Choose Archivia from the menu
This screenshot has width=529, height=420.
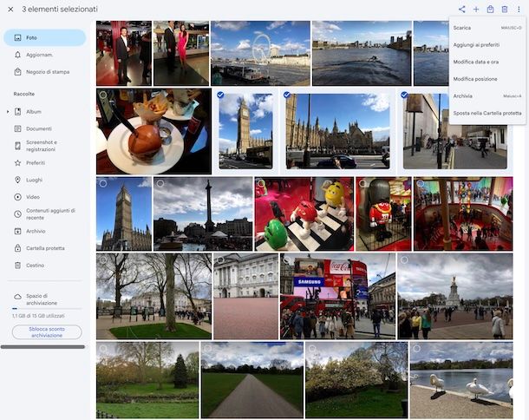click(487, 95)
